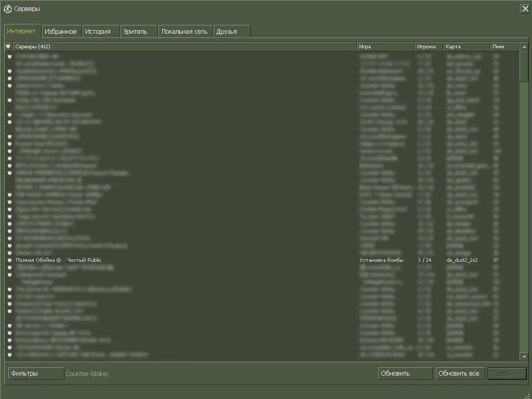Image resolution: width=532 pixels, height=399 pixels.
Task: Click the window resize grip corner
Action: coord(527,395)
